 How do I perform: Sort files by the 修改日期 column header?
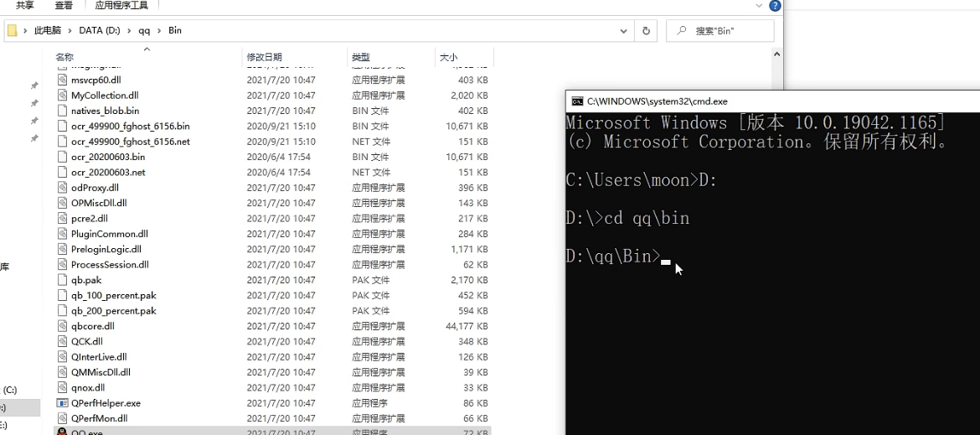click(x=265, y=57)
